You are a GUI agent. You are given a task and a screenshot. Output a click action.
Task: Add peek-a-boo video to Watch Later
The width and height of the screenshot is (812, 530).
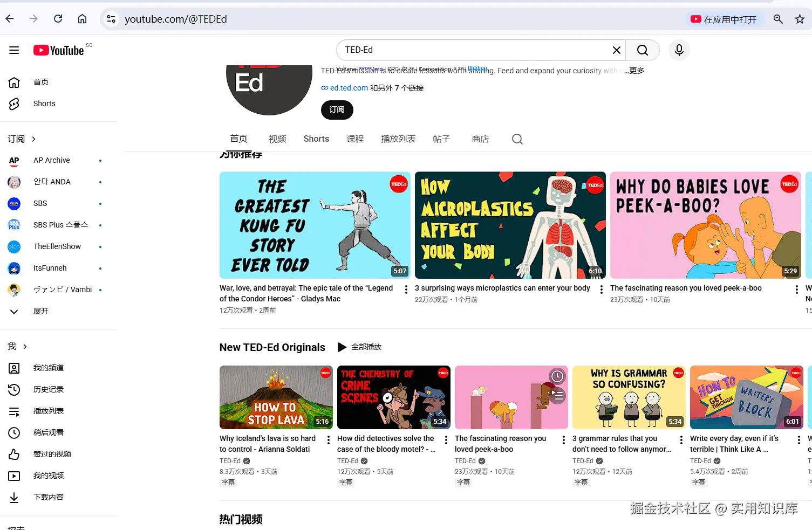click(x=557, y=376)
